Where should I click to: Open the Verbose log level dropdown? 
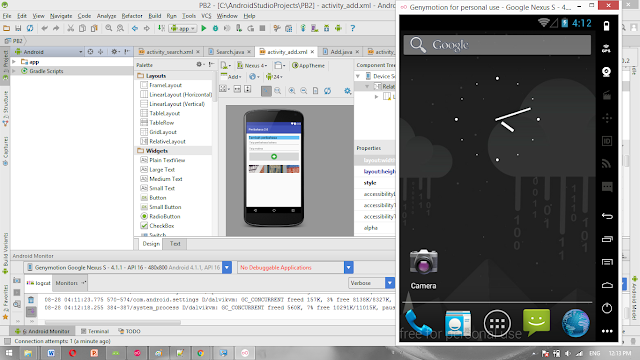371,283
